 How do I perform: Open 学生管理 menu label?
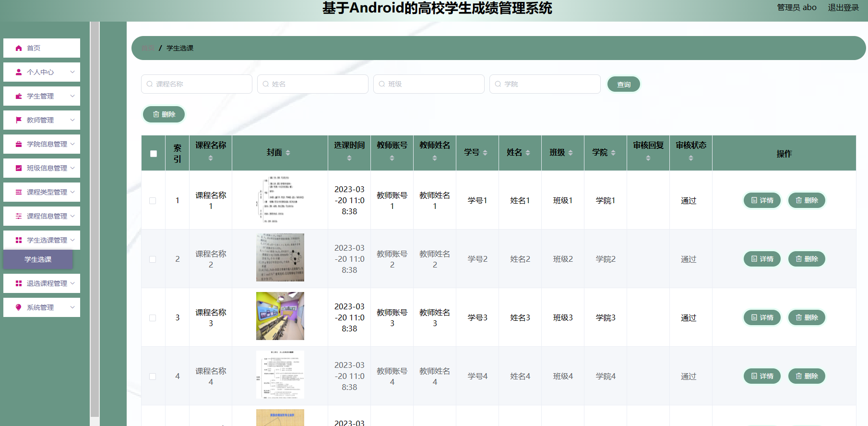(x=40, y=96)
